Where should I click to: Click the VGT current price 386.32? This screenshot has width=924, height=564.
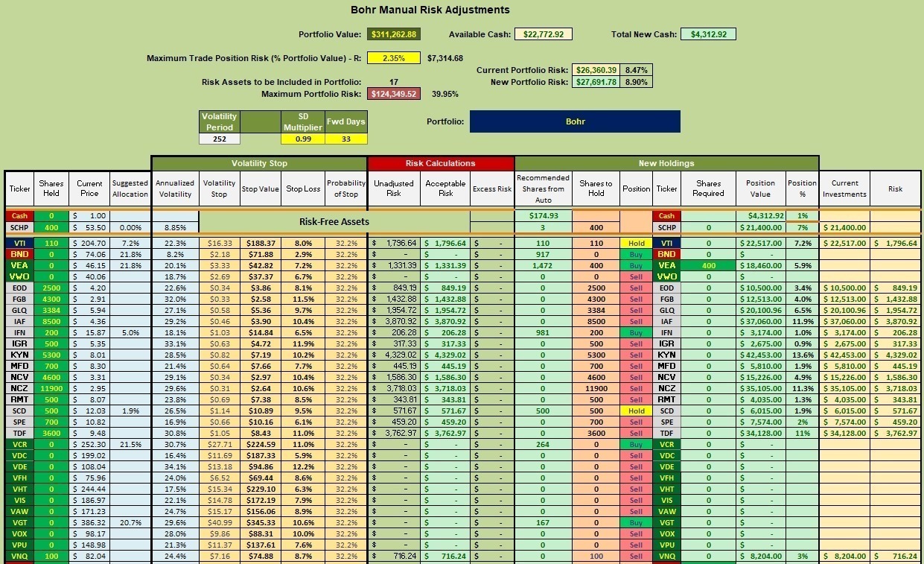[x=89, y=522]
